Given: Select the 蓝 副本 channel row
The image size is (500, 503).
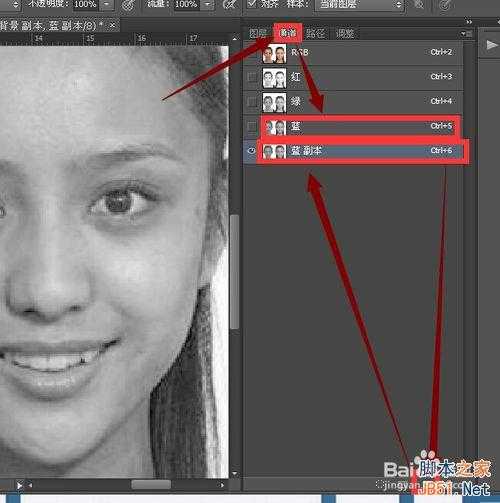Looking at the screenshot, I should 353,151.
